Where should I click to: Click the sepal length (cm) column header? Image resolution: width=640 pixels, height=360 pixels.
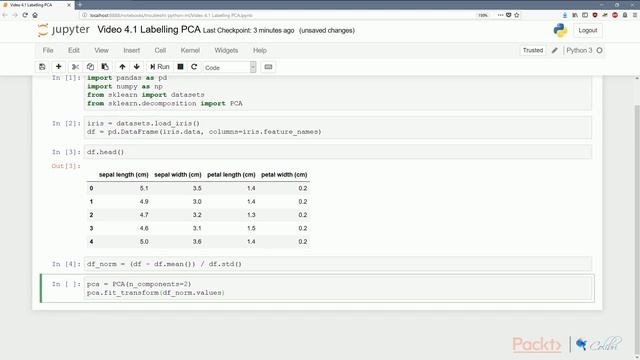tap(124, 175)
